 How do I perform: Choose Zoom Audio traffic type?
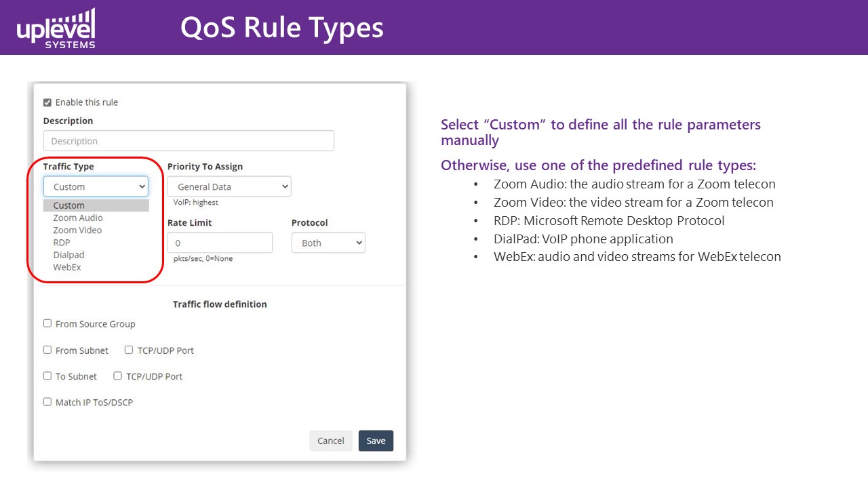78,218
